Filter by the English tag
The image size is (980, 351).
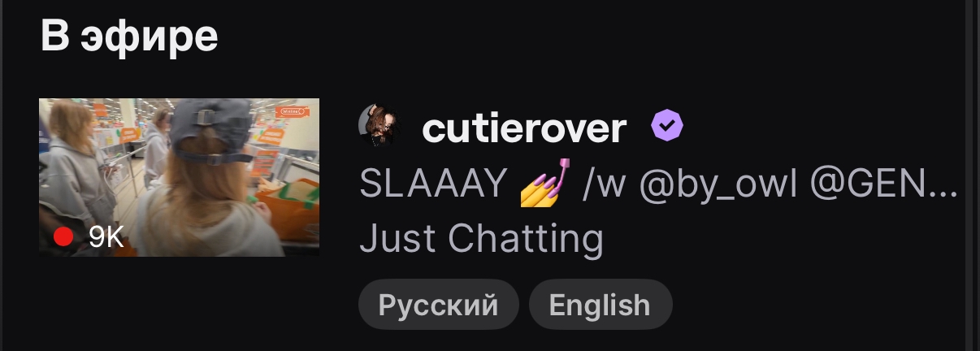click(x=600, y=305)
